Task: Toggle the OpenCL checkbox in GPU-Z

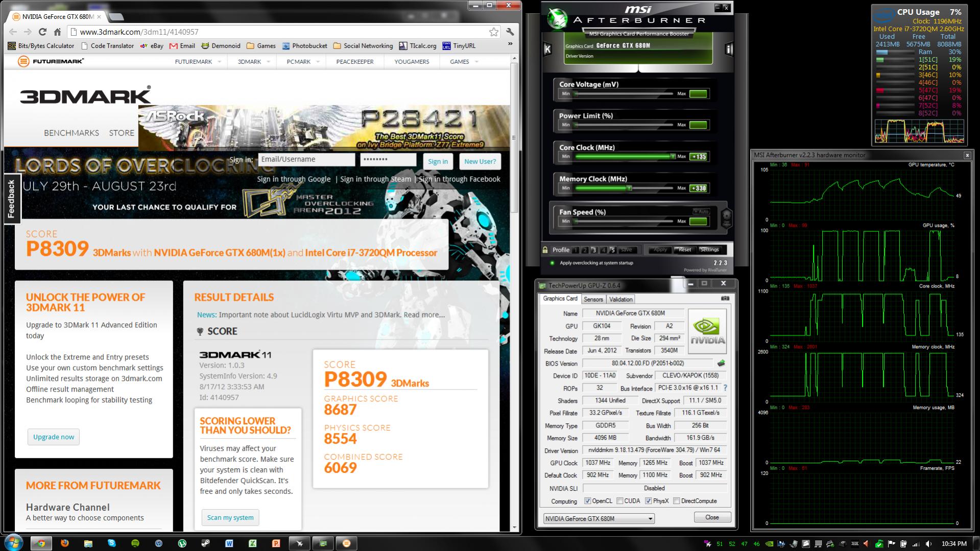Action: coord(587,501)
